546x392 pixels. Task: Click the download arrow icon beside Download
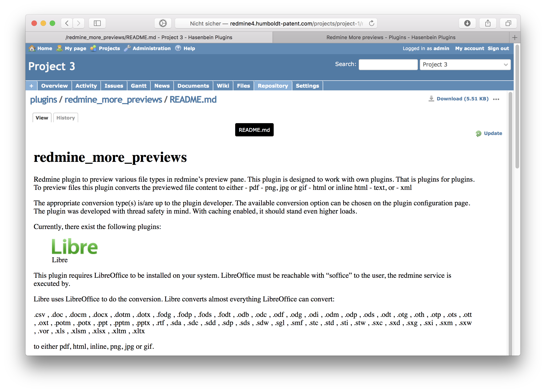tap(431, 99)
